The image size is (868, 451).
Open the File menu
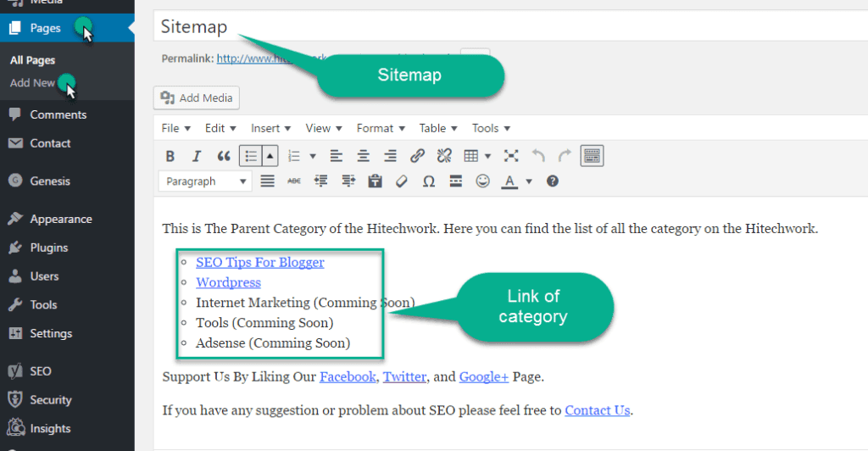click(176, 128)
